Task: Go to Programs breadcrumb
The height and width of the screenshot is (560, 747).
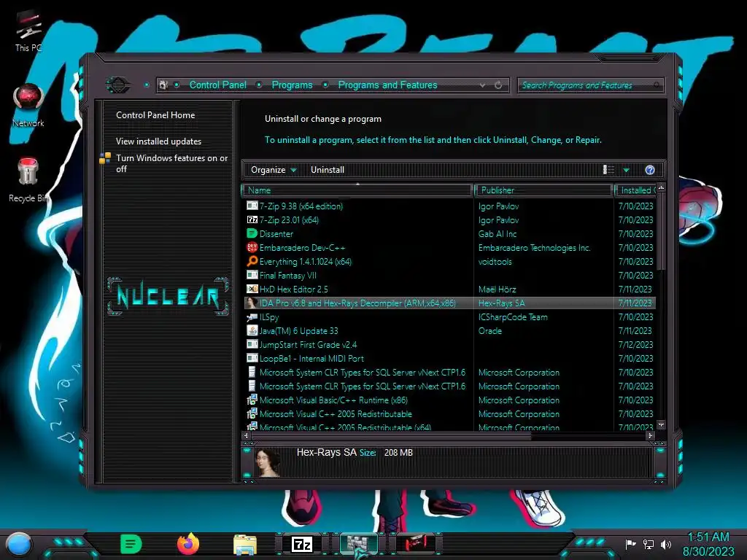Action: 292,85
